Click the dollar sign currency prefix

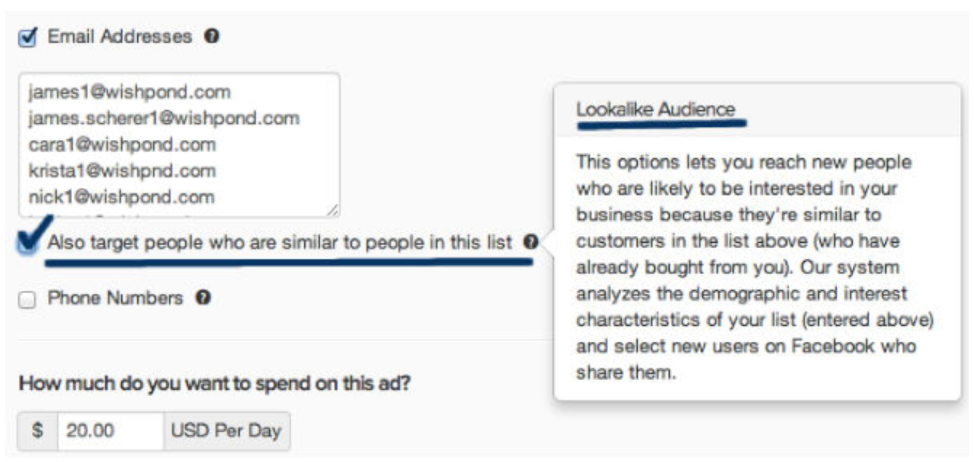click(x=38, y=431)
